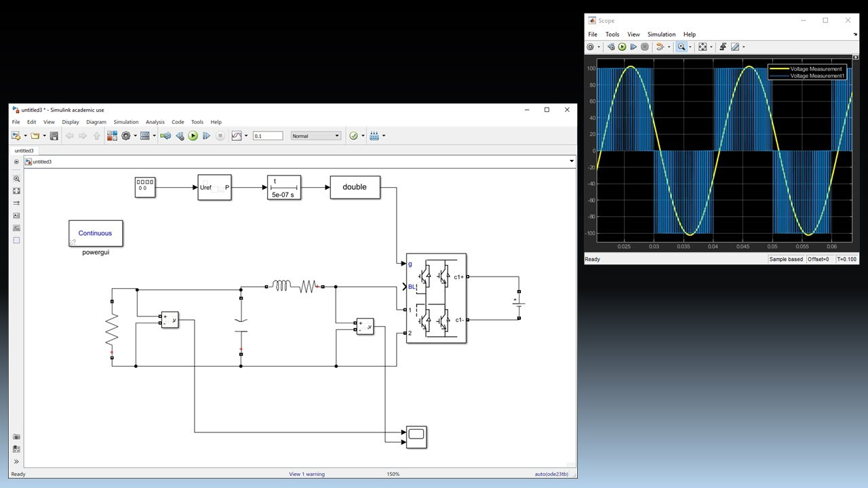Screen dimensions: 868x488
Task: Click the Open folder icon in the Simulink toolbar
Action: (35, 136)
